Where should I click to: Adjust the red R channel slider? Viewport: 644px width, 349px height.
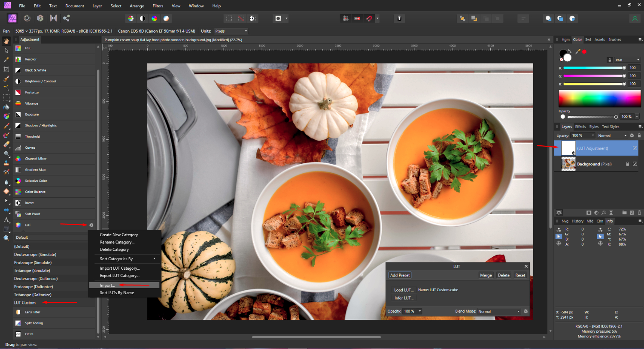pyautogui.click(x=595, y=68)
